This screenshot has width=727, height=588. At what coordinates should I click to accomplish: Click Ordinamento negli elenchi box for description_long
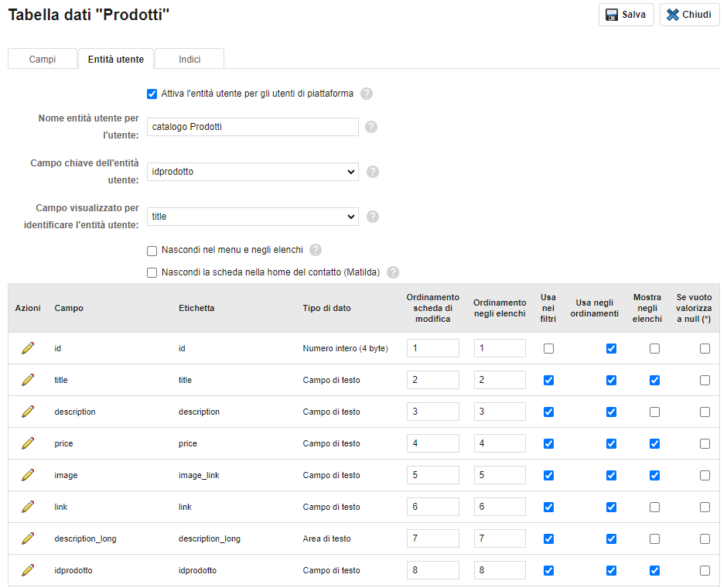click(x=500, y=538)
